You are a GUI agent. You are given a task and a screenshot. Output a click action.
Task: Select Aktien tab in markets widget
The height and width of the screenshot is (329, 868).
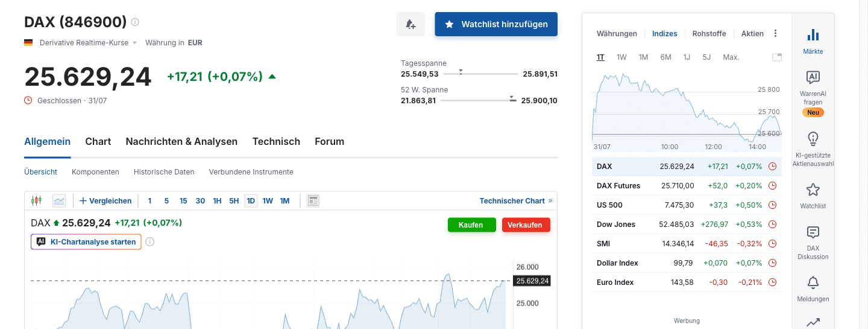752,34
